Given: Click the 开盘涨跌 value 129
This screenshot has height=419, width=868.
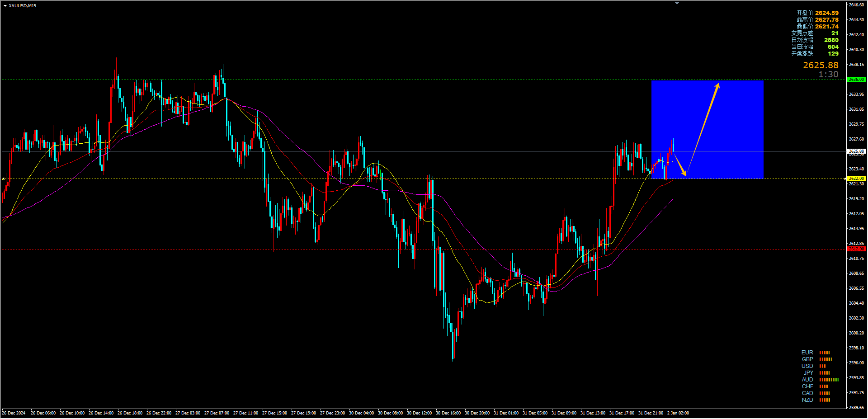Looking at the screenshot, I should click(833, 54).
